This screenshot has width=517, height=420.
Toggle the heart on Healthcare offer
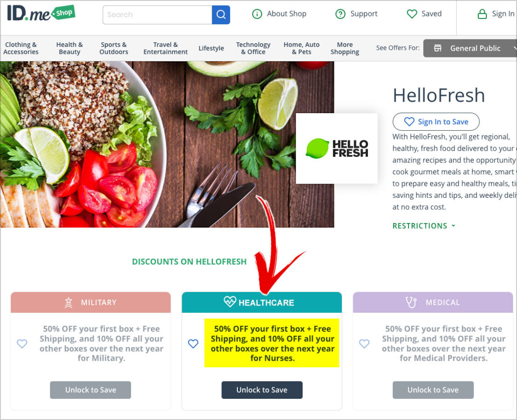[x=193, y=344]
